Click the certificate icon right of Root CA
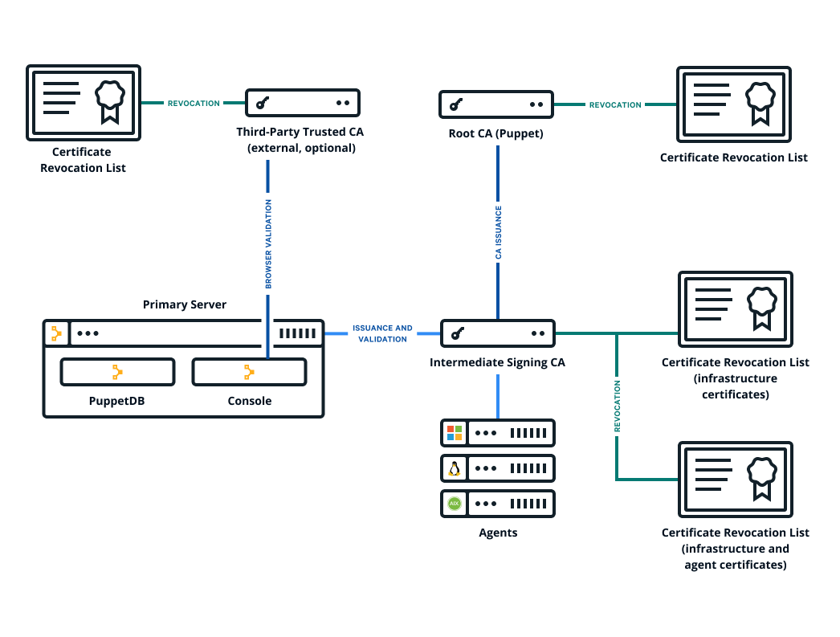The height and width of the screenshot is (637, 840). (x=734, y=104)
